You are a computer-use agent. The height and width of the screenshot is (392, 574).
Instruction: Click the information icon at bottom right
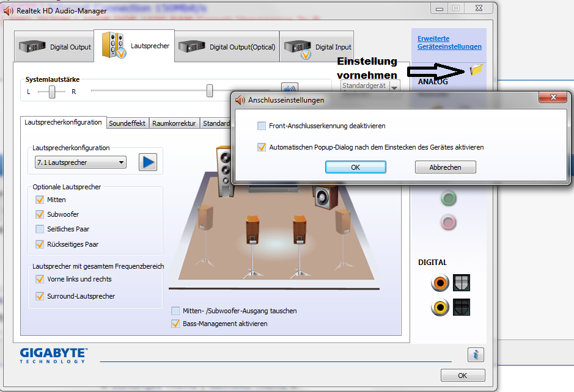click(476, 355)
